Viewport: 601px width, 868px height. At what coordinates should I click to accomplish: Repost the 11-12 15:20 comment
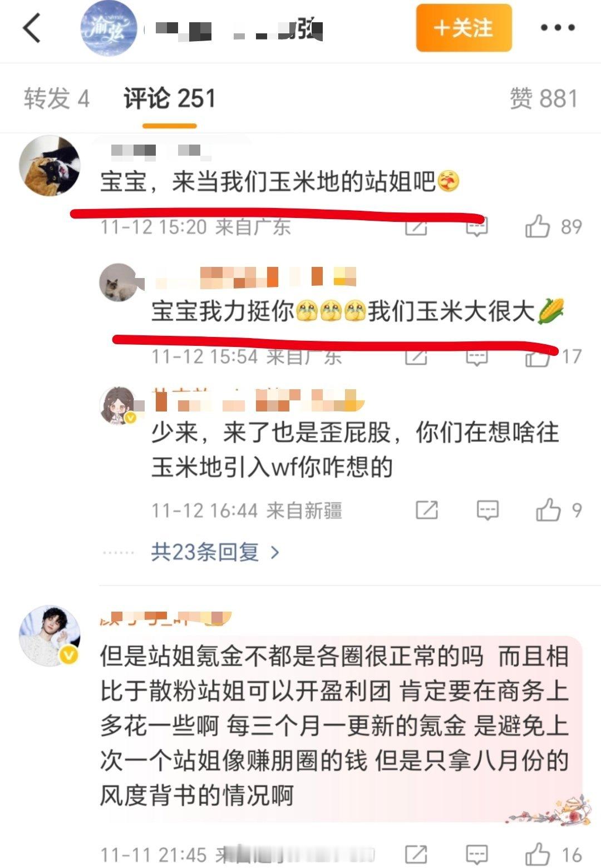pos(416,227)
